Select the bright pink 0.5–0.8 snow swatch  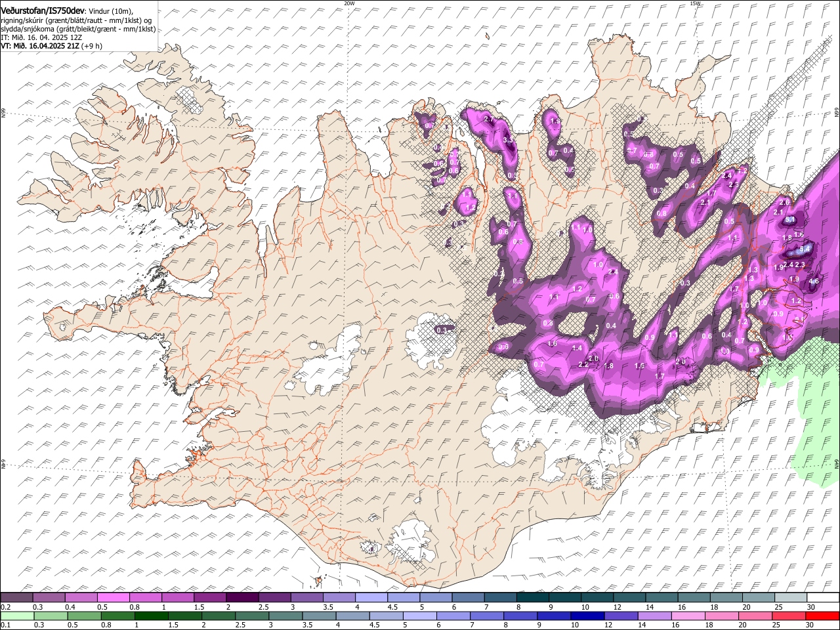point(113,598)
